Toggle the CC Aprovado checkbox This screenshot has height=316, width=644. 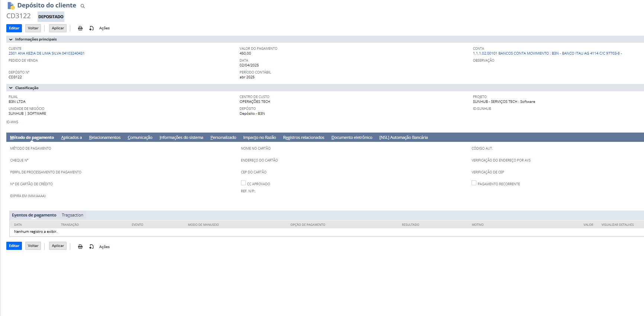tap(243, 183)
